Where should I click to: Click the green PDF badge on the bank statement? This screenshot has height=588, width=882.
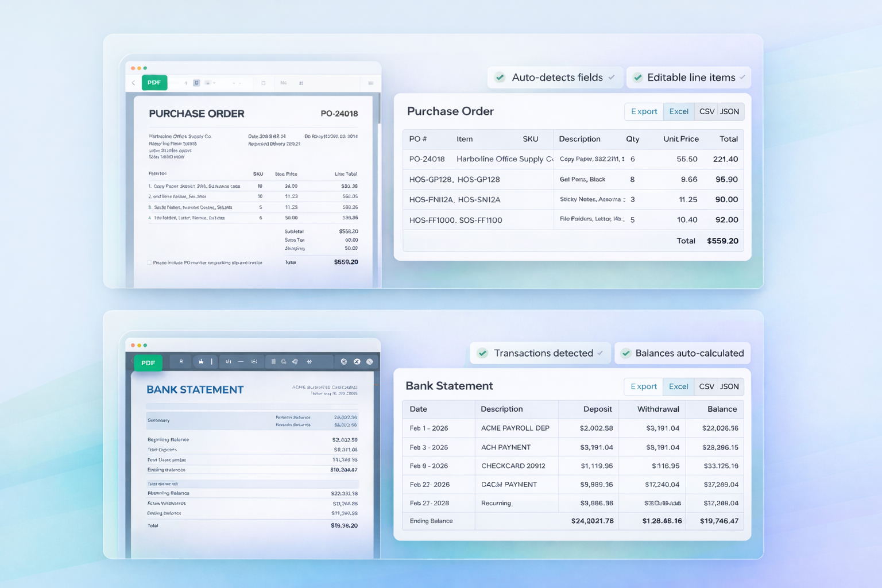pos(148,362)
